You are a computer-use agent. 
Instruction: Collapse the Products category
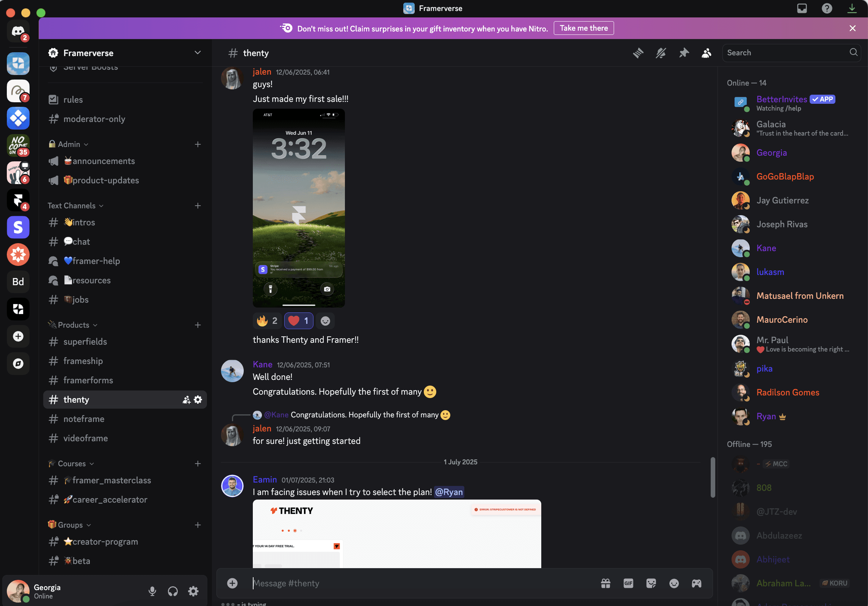coord(73,325)
